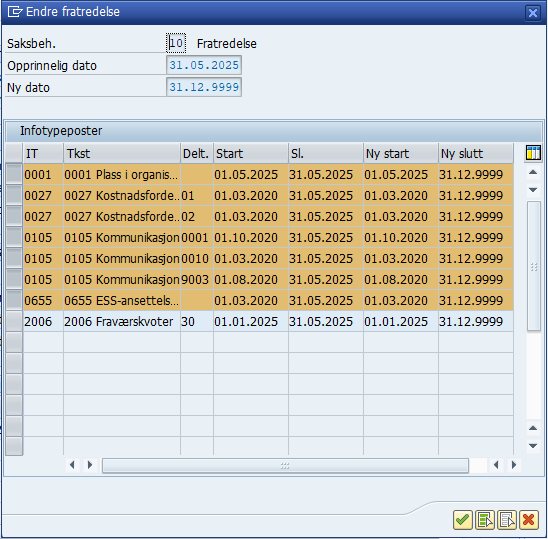
Task: Click the deselect all entries icon
Action: 507,520
